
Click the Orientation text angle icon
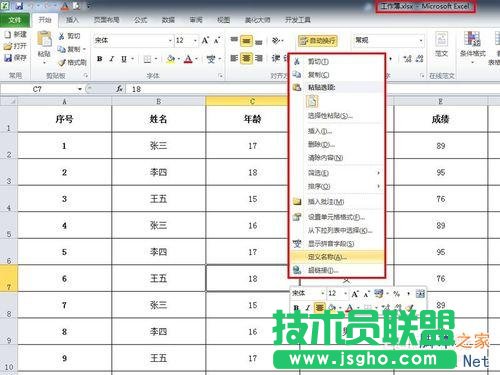[276, 40]
